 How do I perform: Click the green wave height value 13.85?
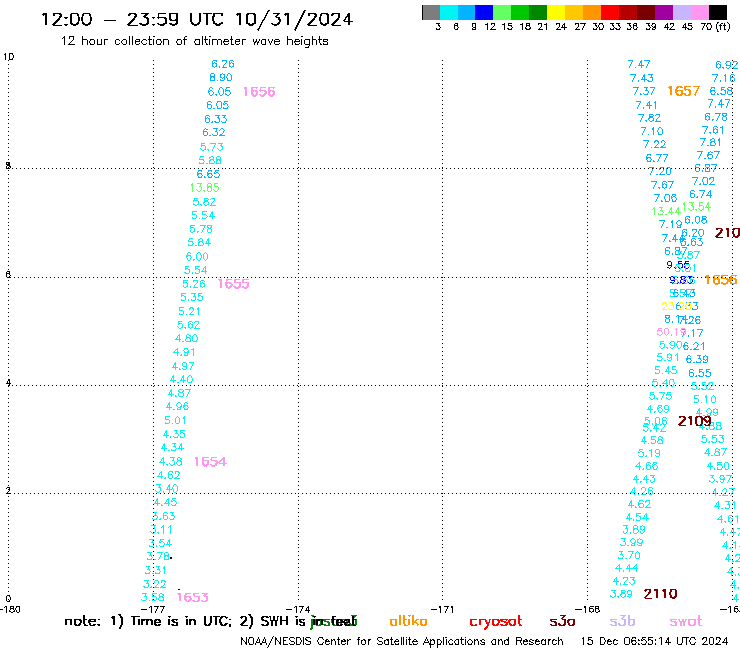(x=204, y=188)
